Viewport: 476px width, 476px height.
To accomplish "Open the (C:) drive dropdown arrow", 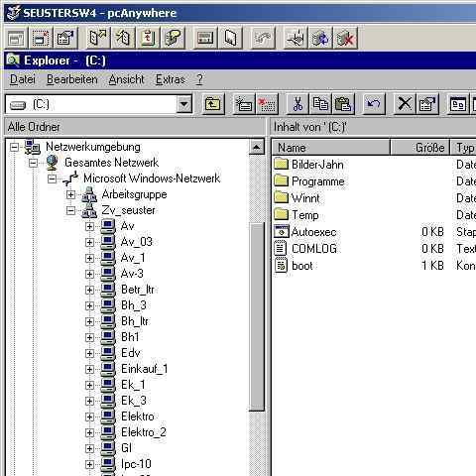I will point(184,105).
